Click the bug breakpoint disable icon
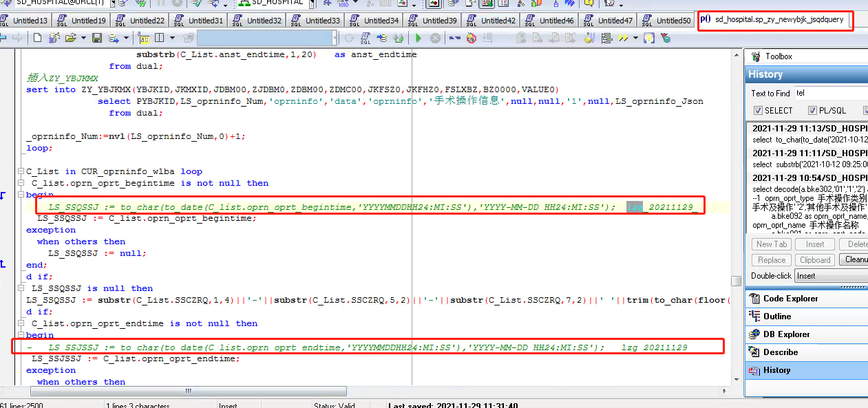This screenshot has height=408, width=868. 472,38
